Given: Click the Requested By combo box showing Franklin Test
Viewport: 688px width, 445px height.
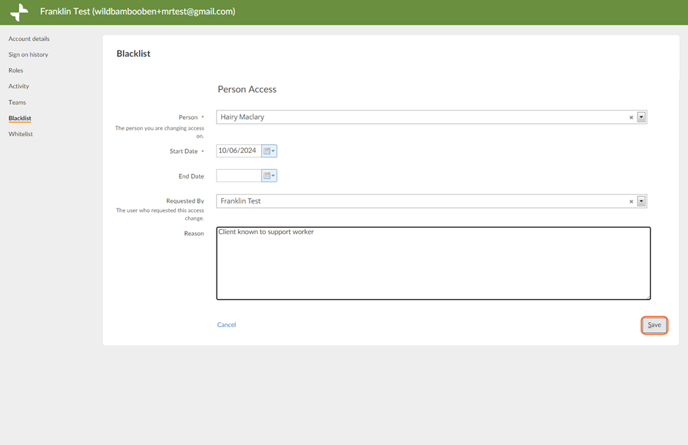Looking at the screenshot, I should pyautogui.click(x=431, y=201).
